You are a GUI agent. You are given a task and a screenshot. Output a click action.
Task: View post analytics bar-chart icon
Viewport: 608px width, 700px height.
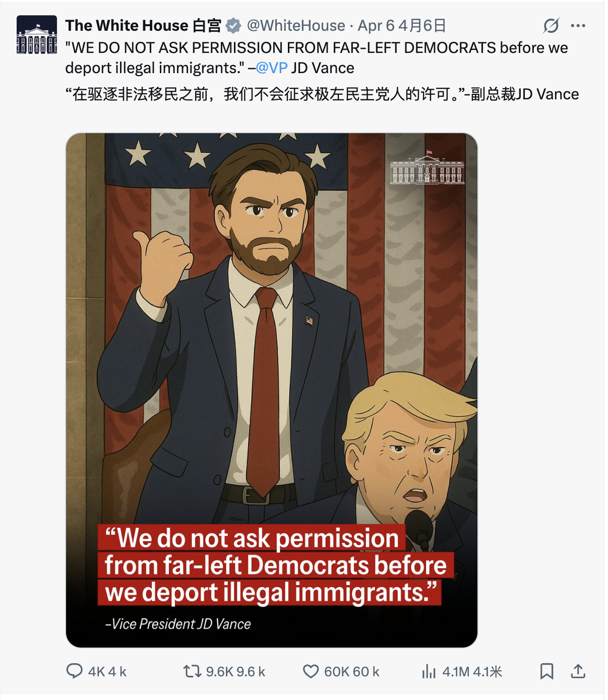click(x=429, y=671)
